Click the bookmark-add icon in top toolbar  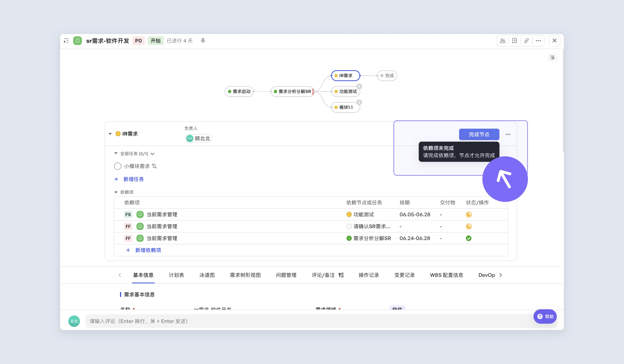515,41
